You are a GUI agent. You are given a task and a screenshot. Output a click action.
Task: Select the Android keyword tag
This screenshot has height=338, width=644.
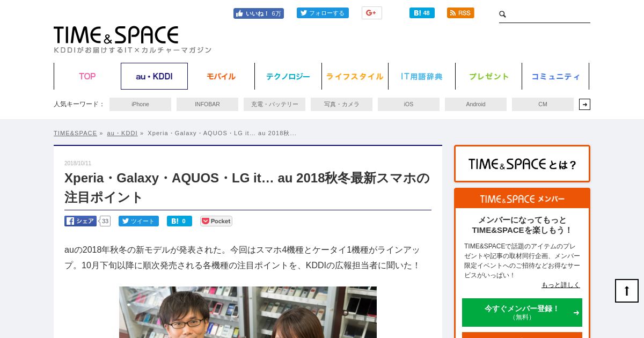click(475, 104)
